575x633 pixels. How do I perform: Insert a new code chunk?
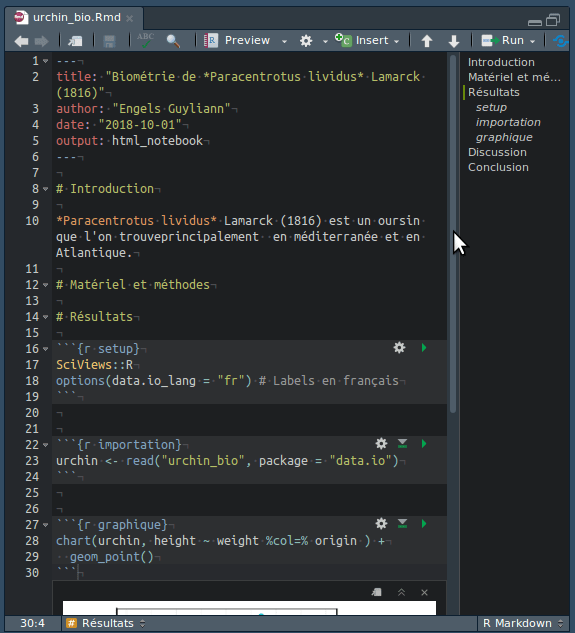tap(367, 40)
